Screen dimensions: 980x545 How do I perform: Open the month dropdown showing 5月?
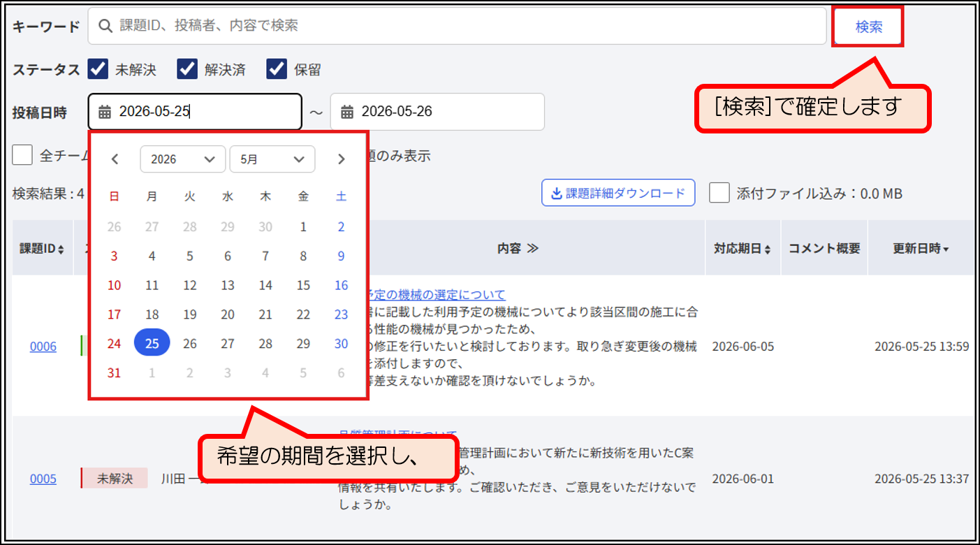coord(272,159)
